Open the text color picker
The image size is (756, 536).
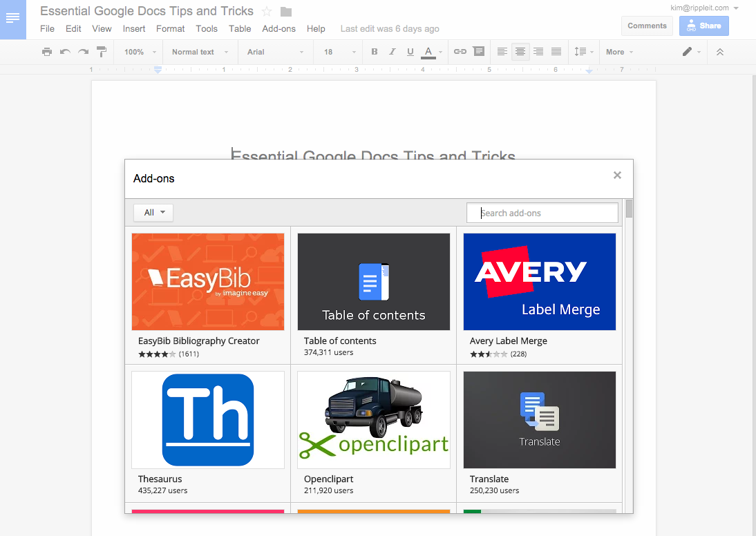point(431,52)
